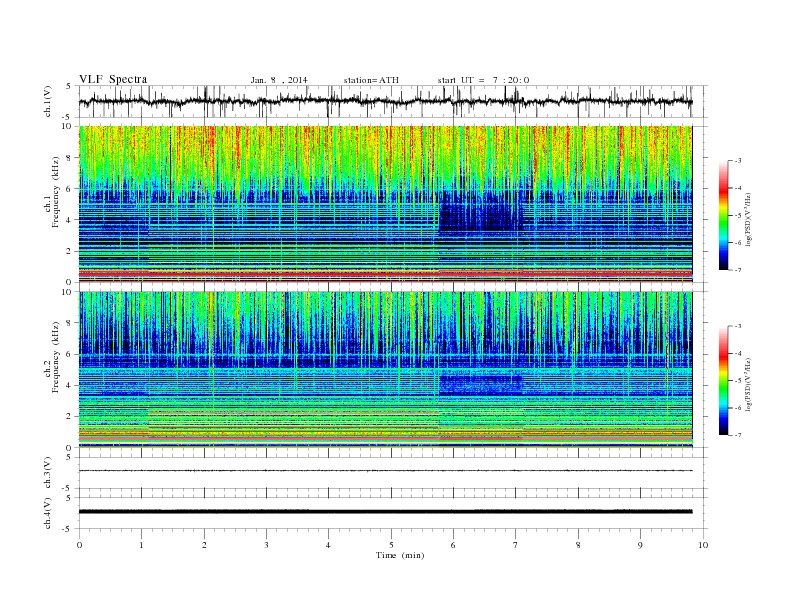Click the '-5' label on ch.1 colorbar
Viewport: 792px width, 612px height.
click(737, 215)
